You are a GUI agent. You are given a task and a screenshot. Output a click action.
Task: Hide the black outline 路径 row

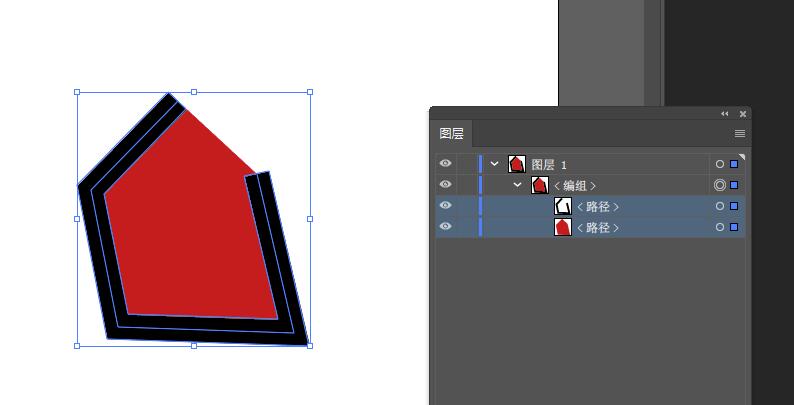pos(445,206)
